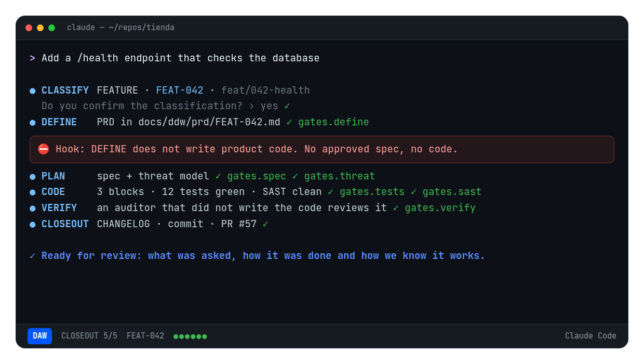
Task: Click the word FEATURE in CLASSIFY row
Action: (117, 90)
